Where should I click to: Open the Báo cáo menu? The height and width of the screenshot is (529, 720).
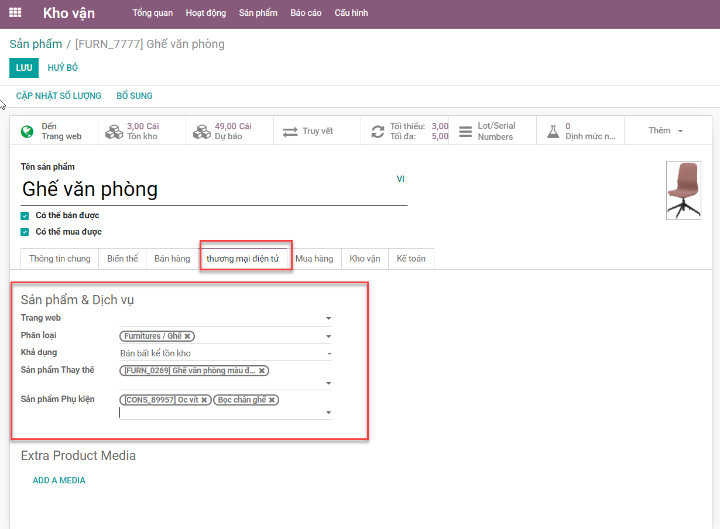[306, 14]
